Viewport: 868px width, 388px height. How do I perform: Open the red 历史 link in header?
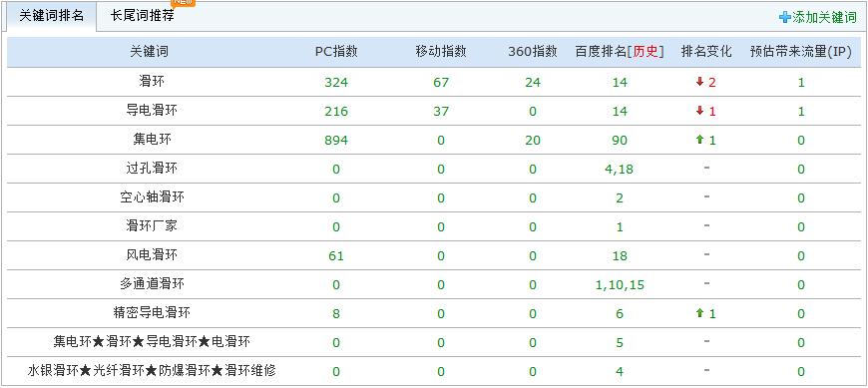(646, 52)
